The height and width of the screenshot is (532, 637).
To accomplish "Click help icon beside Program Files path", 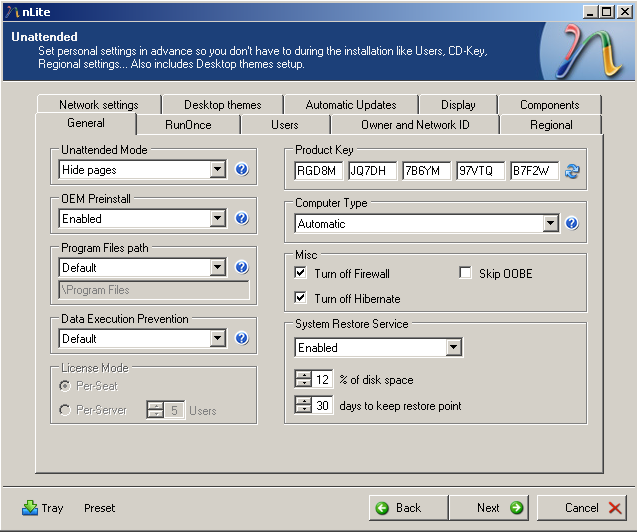I will (242, 267).
